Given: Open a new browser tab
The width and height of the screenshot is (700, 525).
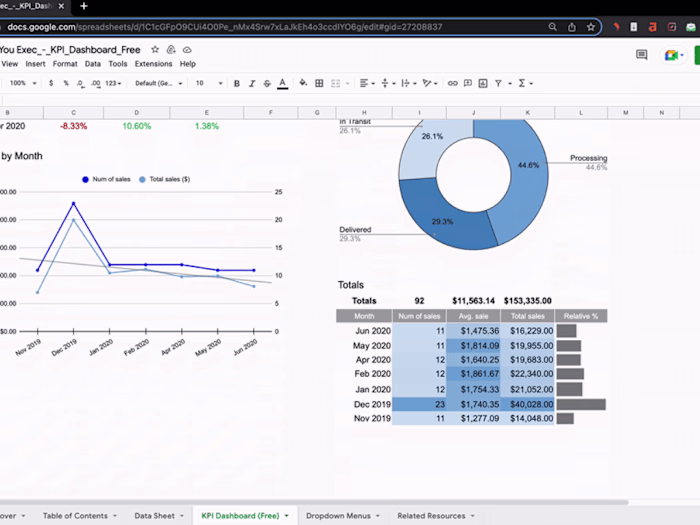Looking at the screenshot, I should [x=83, y=6].
